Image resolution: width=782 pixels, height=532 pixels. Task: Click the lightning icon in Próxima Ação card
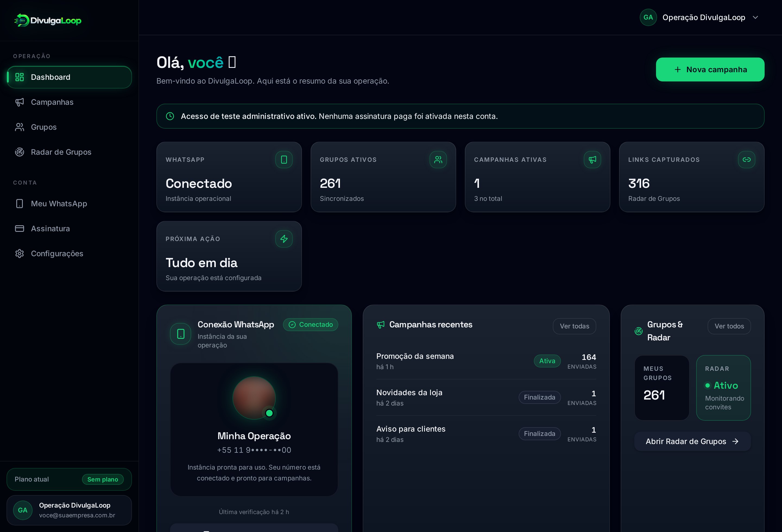pos(284,239)
